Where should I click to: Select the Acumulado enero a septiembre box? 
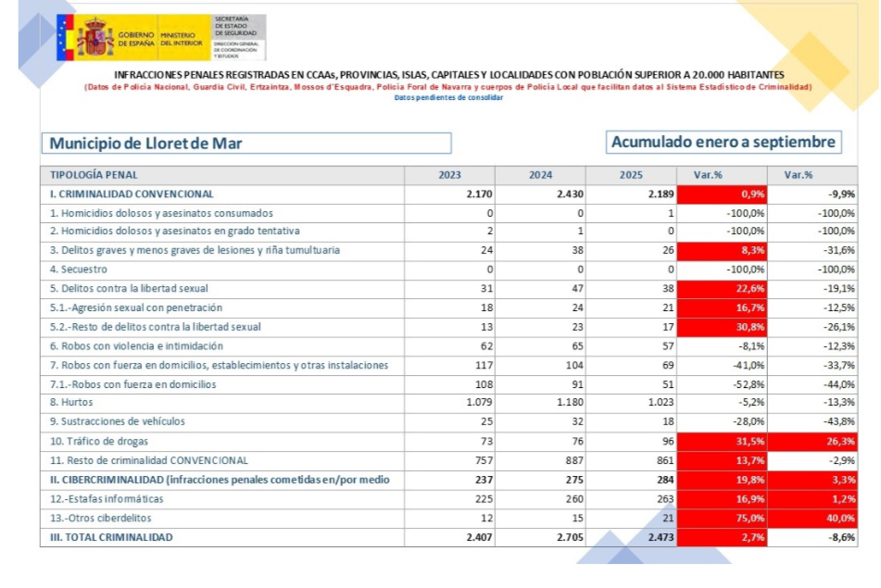pos(724,143)
